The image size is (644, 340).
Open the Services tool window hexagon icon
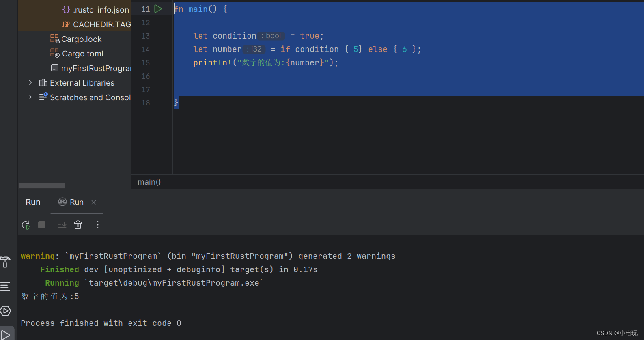coord(6,311)
